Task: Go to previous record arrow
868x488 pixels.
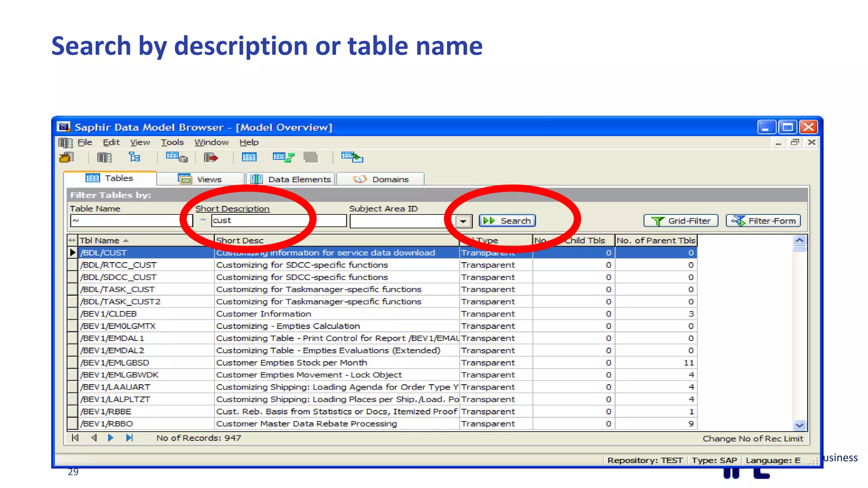Action: pyautogui.click(x=94, y=438)
